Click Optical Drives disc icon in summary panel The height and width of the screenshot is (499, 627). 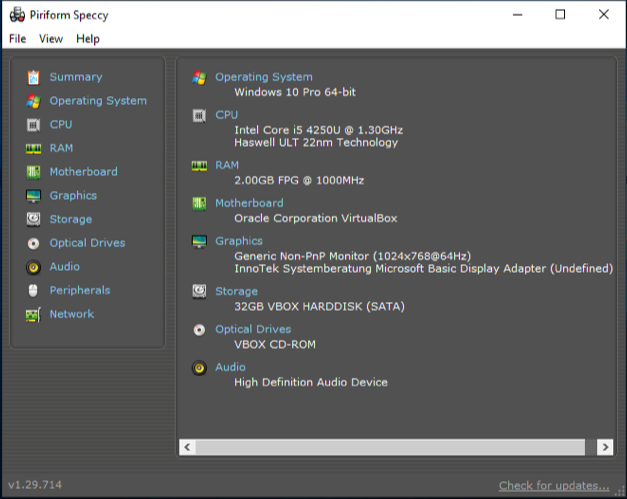pos(199,330)
